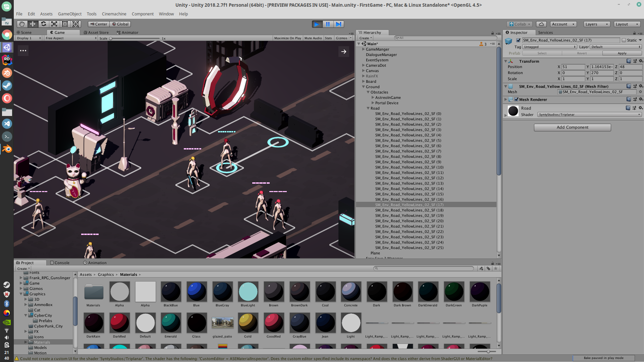This screenshot has height=362, width=644.
Task: Select the Scale tool in toolbar
Action: click(x=54, y=24)
